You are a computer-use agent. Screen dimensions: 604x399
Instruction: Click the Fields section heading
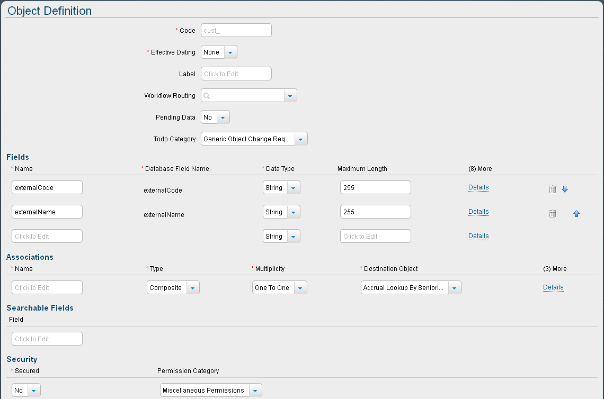pyautogui.click(x=18, y=157)
